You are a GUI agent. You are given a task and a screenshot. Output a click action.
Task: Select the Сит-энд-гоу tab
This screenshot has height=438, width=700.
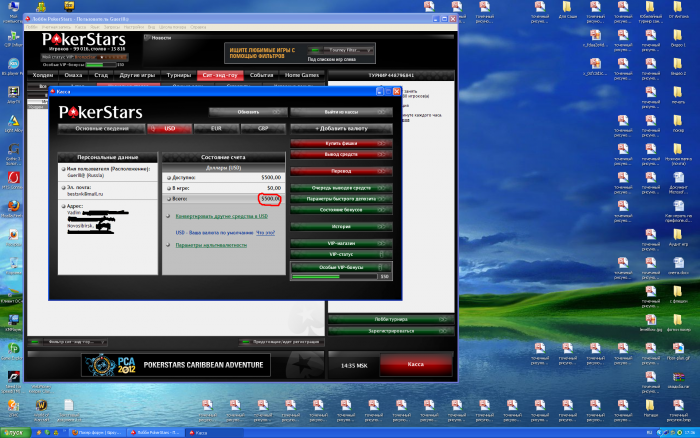click(220, 75)
